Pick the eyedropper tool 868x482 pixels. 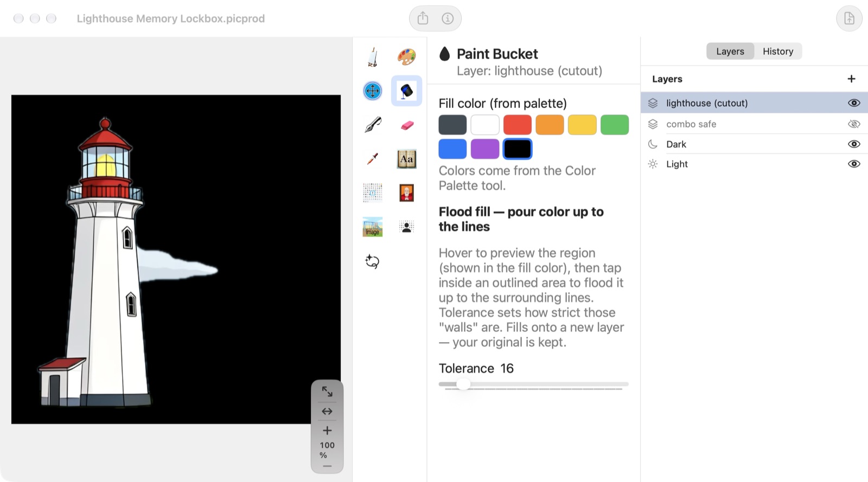[x=373, y=159]
